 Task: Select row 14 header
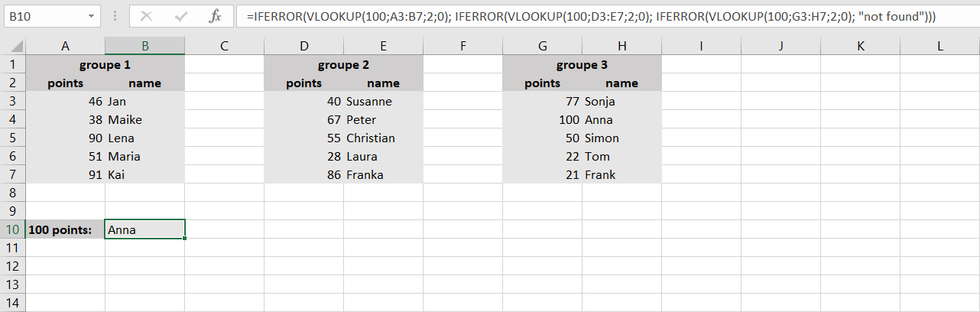pyautogui.click(x=13, y=303)
